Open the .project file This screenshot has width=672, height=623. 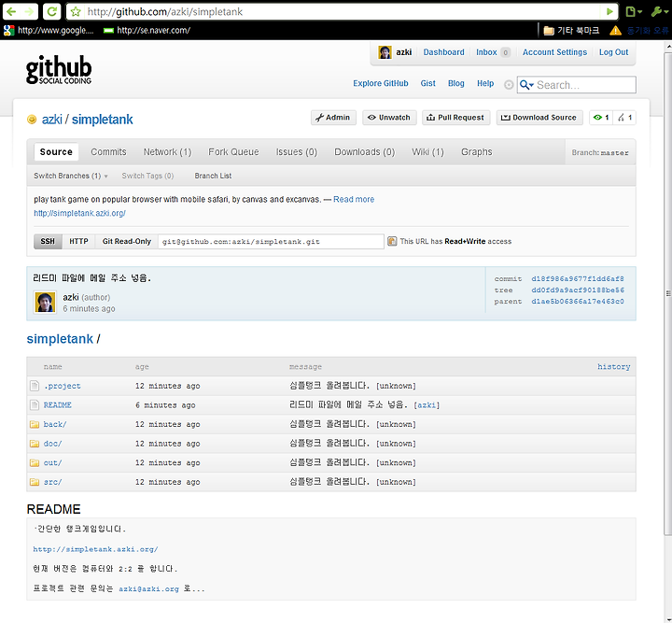[x=63, y=386]
